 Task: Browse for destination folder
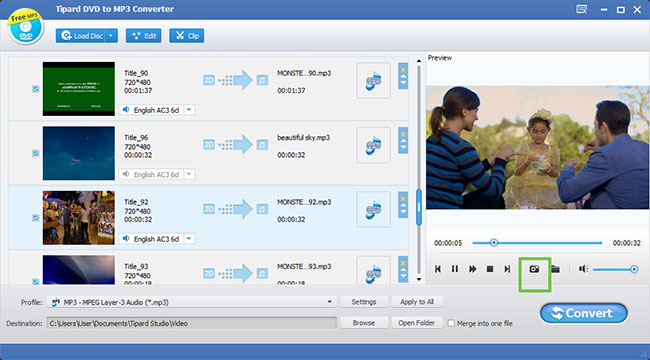point(364,323)
